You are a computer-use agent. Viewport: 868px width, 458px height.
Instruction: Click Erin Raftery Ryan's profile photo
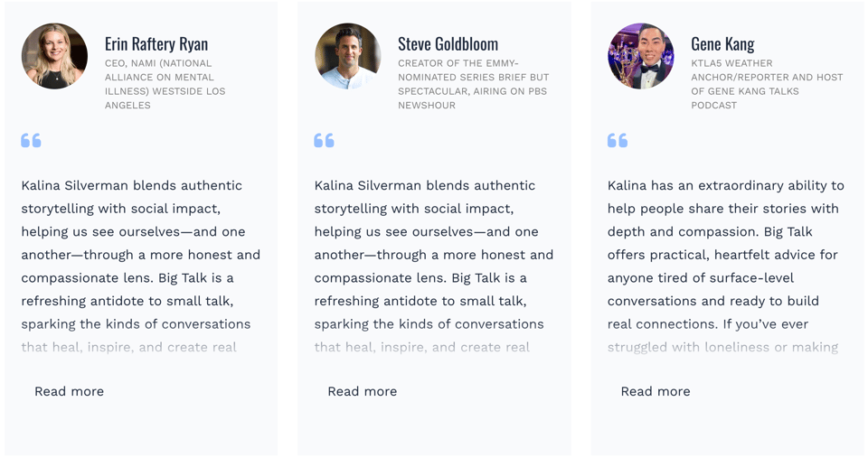click(x=54, y=56)
